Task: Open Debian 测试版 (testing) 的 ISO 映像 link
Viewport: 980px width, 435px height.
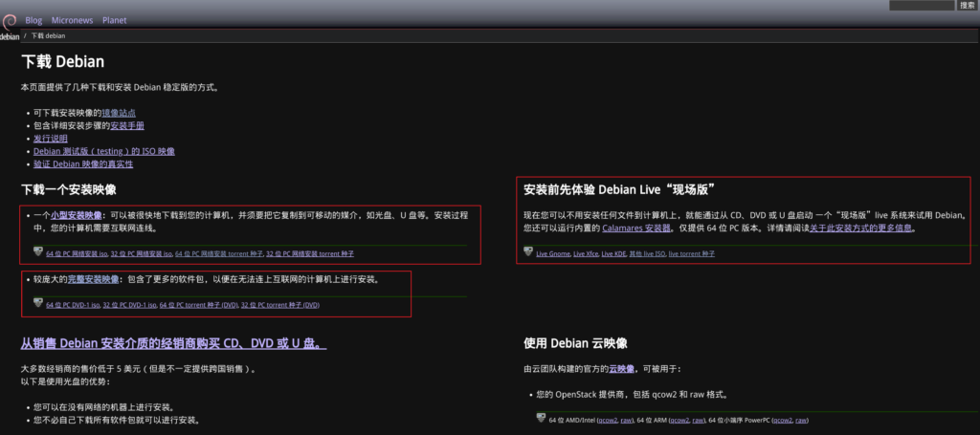Action: [104, 151]
